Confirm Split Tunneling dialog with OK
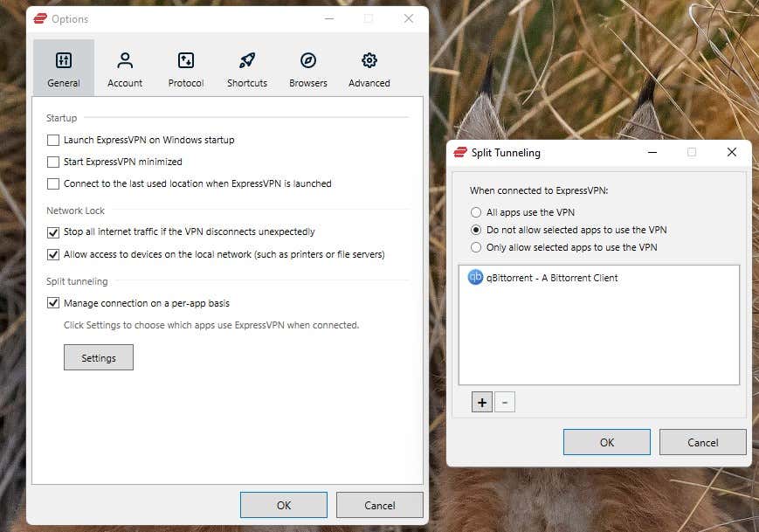 coord(606,442)
